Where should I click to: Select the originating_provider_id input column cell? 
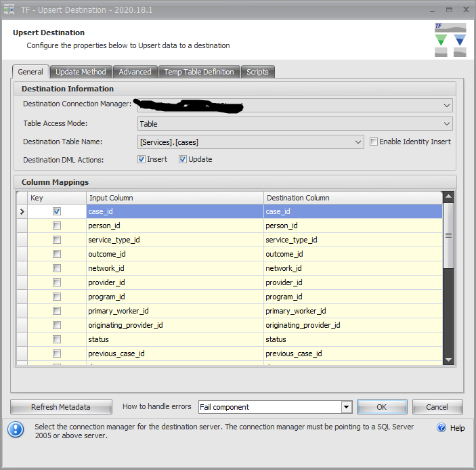click(175, 325)
